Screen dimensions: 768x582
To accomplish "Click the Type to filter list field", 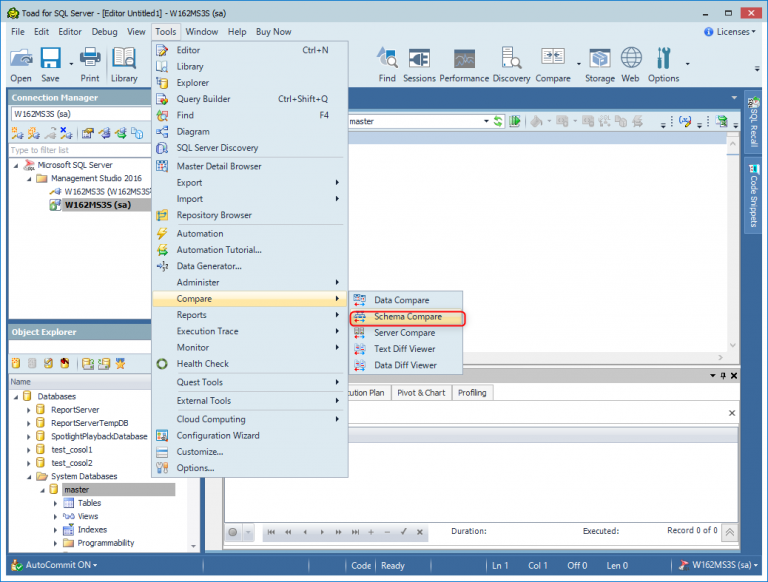I will point(80,150).
